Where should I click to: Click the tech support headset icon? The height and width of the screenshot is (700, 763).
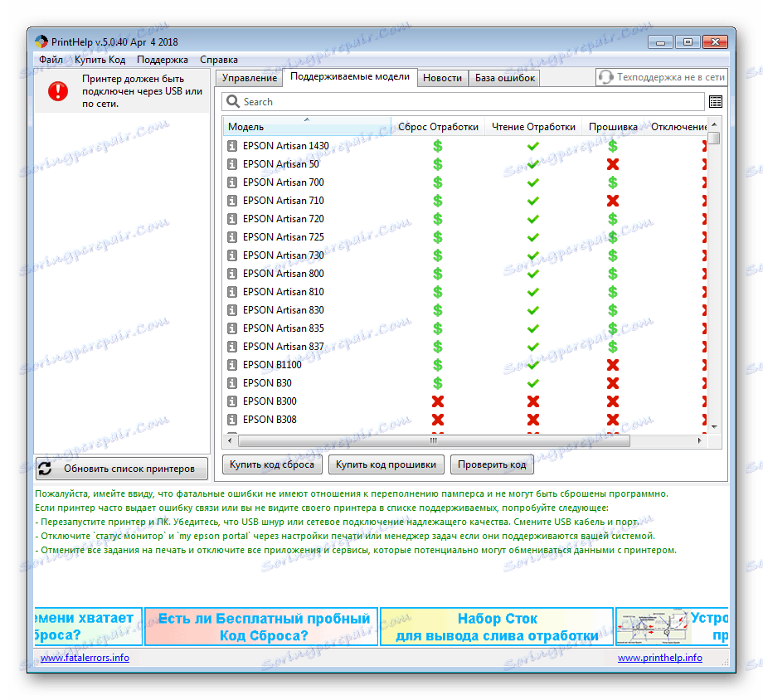(x=605, y=77)
